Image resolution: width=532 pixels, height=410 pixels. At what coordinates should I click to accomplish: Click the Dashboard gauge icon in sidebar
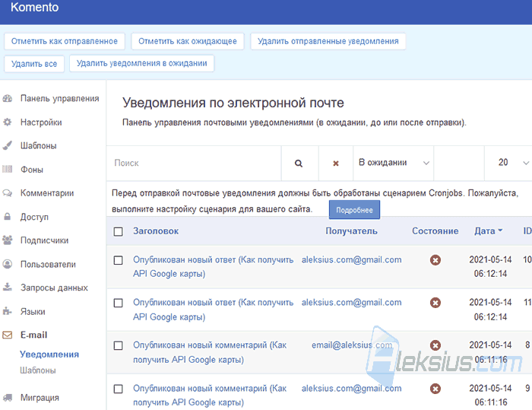click(x=8, y=99)
